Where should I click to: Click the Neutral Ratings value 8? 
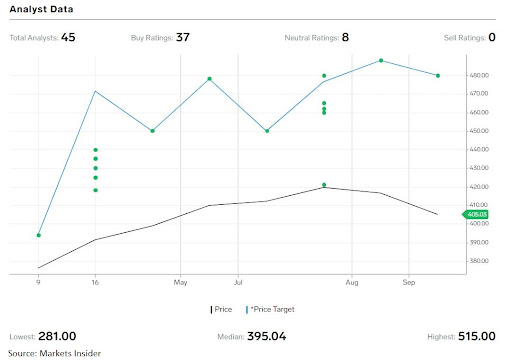tap(345, 37)
